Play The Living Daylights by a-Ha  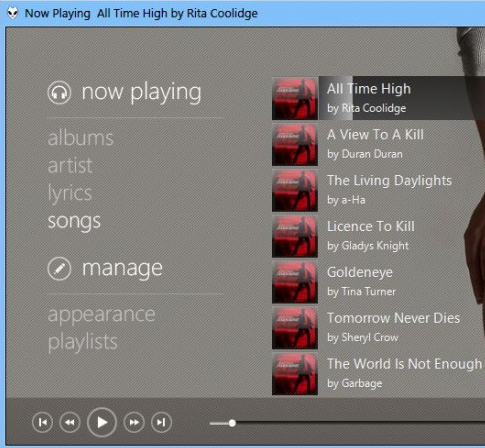(378, 190)
